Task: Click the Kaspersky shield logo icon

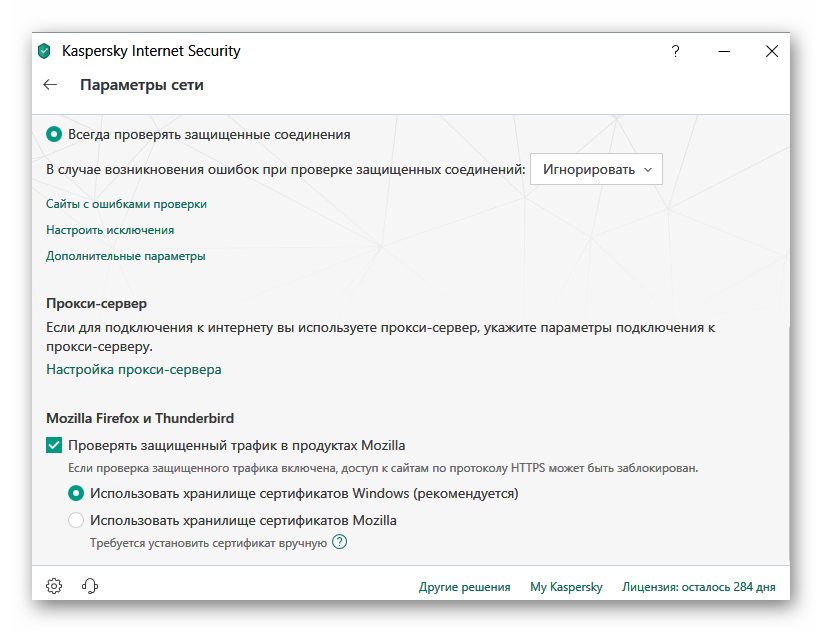Action: click(x=44, y=51)
